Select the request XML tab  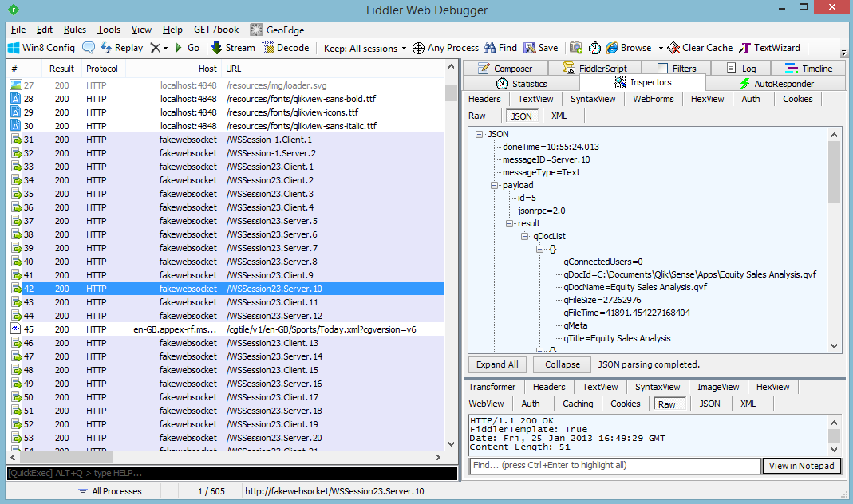[x=559, y=116]
